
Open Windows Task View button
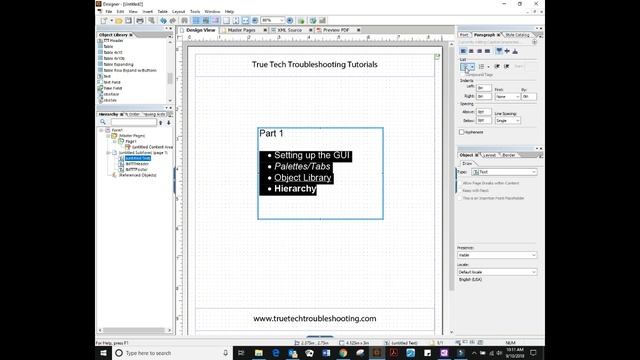pos(241,353)
